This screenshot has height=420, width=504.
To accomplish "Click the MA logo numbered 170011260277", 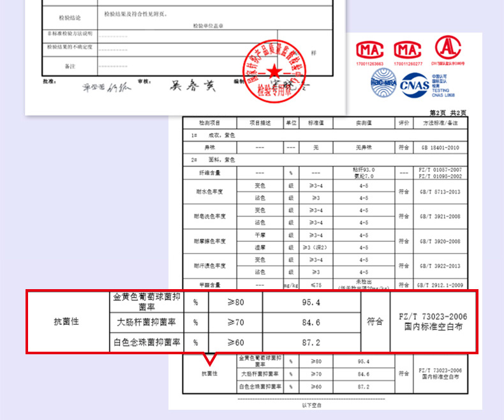I will coord(408,50).
